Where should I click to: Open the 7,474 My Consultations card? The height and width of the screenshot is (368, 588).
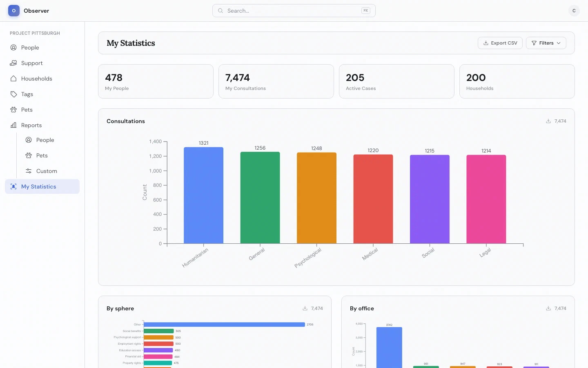[x=276, y=81]
